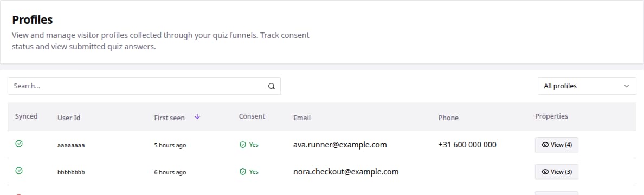Viewport: 644px width, 195px height.
Task: Click the Consent column header
Action: point(252,116)
